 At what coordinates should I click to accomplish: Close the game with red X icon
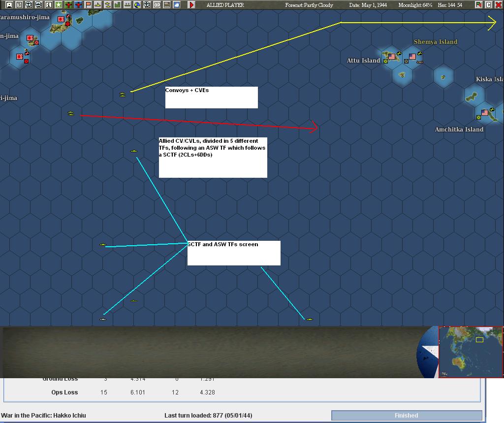[x=498, y=4]
